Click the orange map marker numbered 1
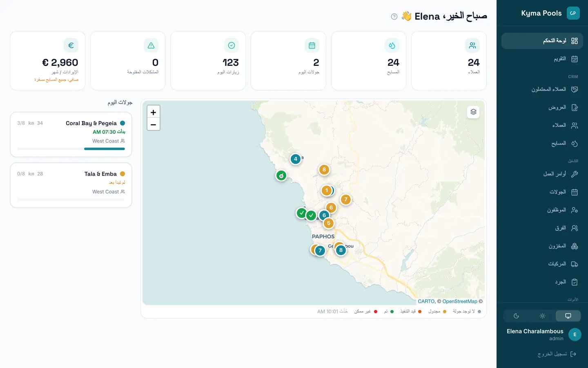The image size is (588, 368). pyautogui.click(x=326, y=191)
